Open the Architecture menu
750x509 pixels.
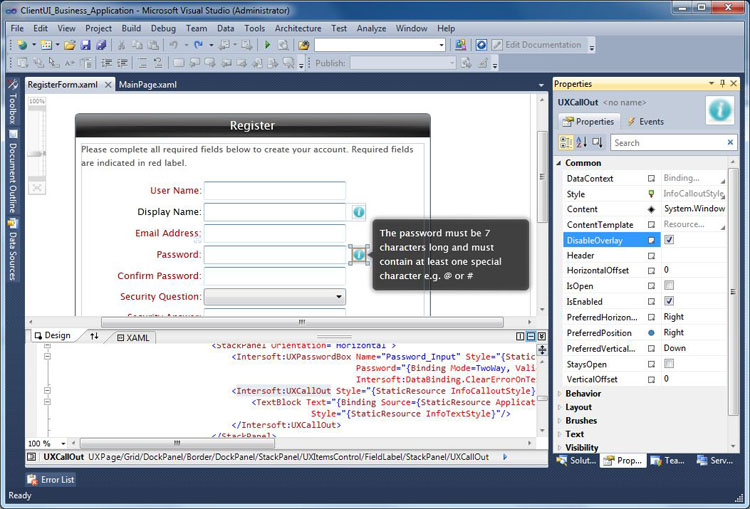(298, 28)
